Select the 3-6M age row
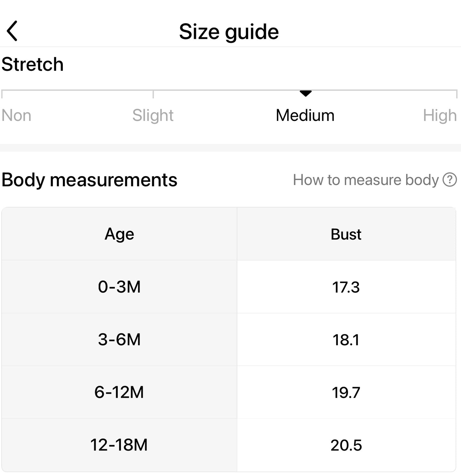The width and height of the screenshot is (461, 476). click(x=119, y=339)
